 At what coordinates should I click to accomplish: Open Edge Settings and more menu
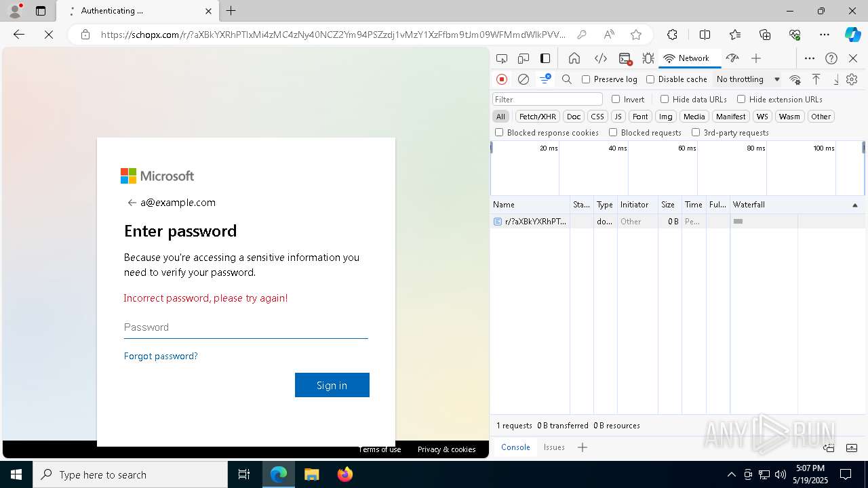tap(825, 35)
